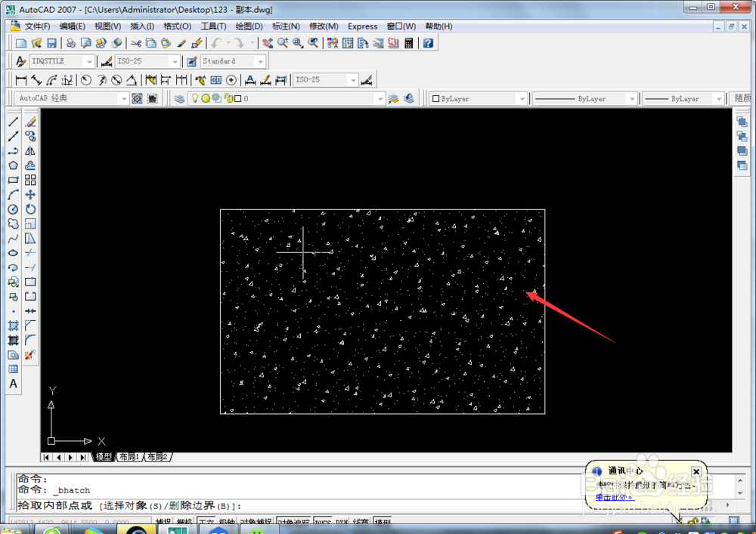Select the Polygon tool
Image resolution: width=756 pixels, height=534 pixels.
pyautogui.click(x=13, y=165)
